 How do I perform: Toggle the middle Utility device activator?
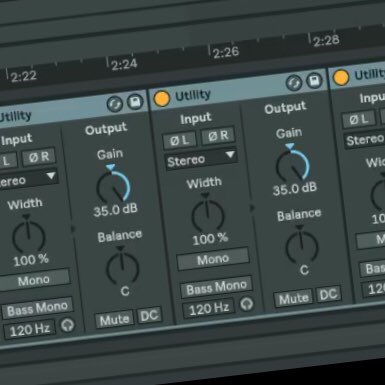tap(161, 98)
